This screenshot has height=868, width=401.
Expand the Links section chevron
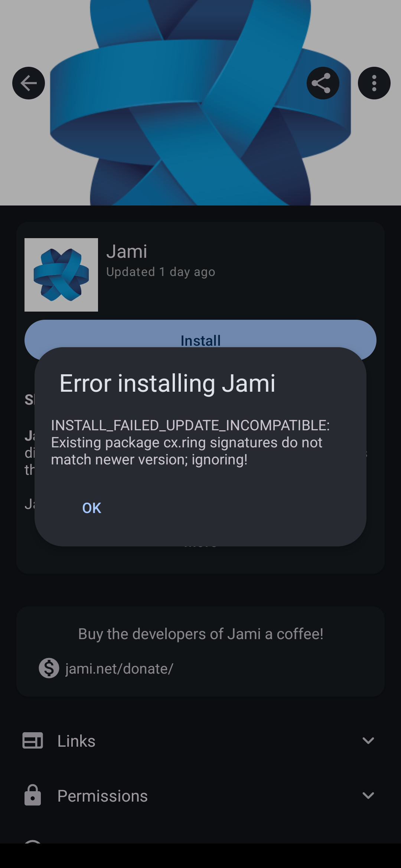coord(368,741)
